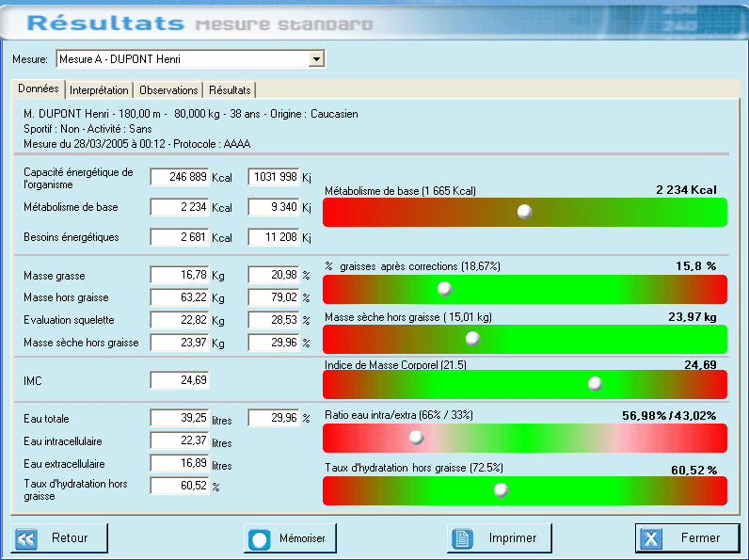Click the Besoins énergétiques Kcal field
This screenshot has height=560, width=749.
(x=180, y=237)
